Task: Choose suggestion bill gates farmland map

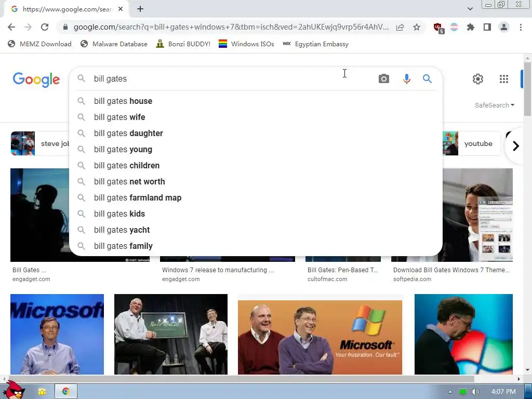Action: [x=256, y=198]
